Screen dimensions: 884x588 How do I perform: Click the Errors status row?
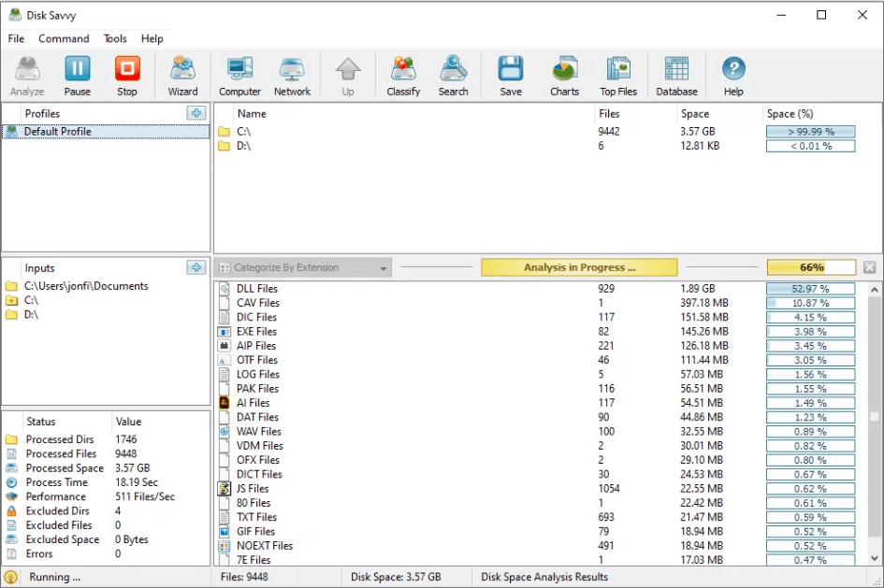(x=106, y=553)
